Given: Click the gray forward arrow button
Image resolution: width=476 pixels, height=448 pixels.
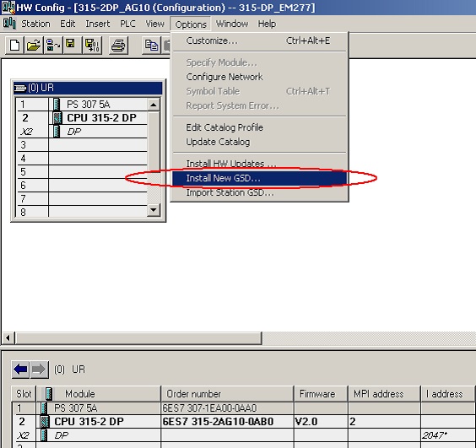Looking at the screenshot, I should 39,370.
